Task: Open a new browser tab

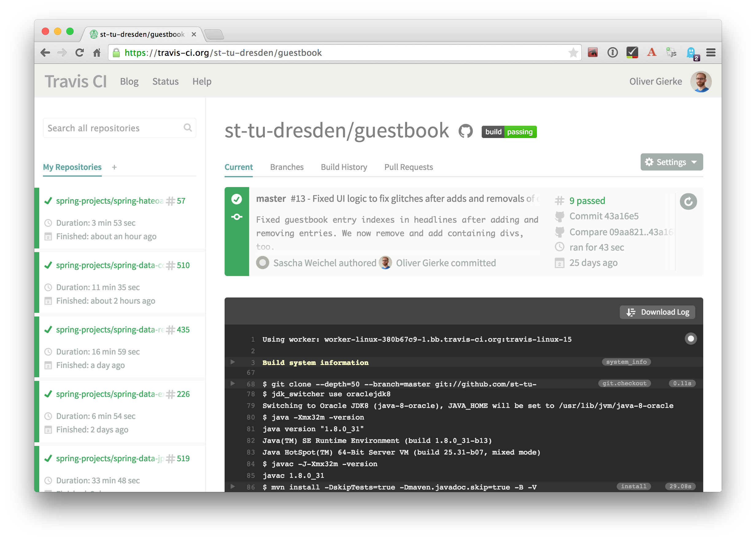Action: (x=214, y=34)
